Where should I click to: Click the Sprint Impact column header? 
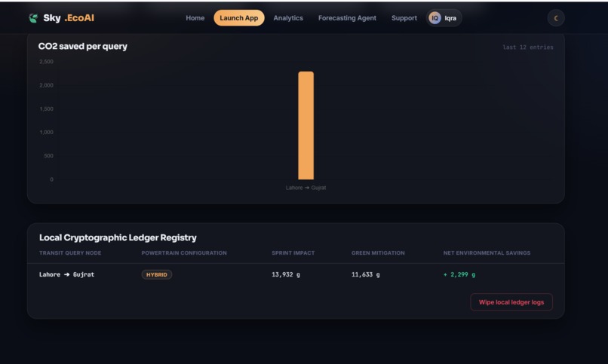pyautogui.click(x=293, y=253)
